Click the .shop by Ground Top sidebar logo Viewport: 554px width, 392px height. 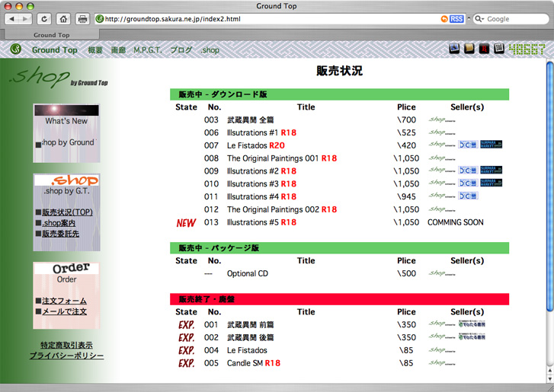click(x=59, y=77)
